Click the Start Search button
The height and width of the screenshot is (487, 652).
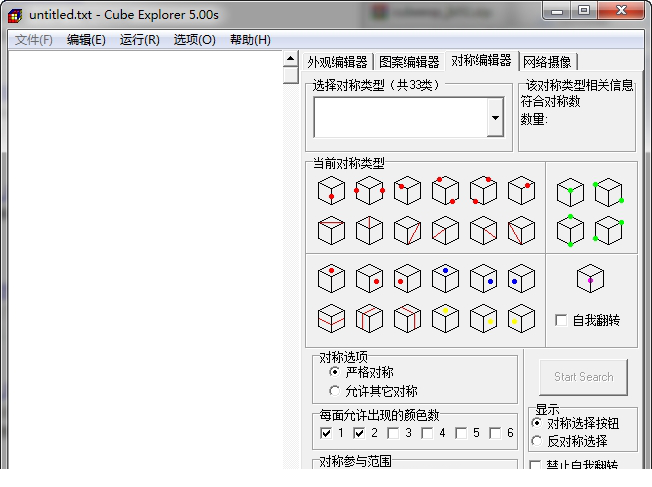tap(583, 377)
